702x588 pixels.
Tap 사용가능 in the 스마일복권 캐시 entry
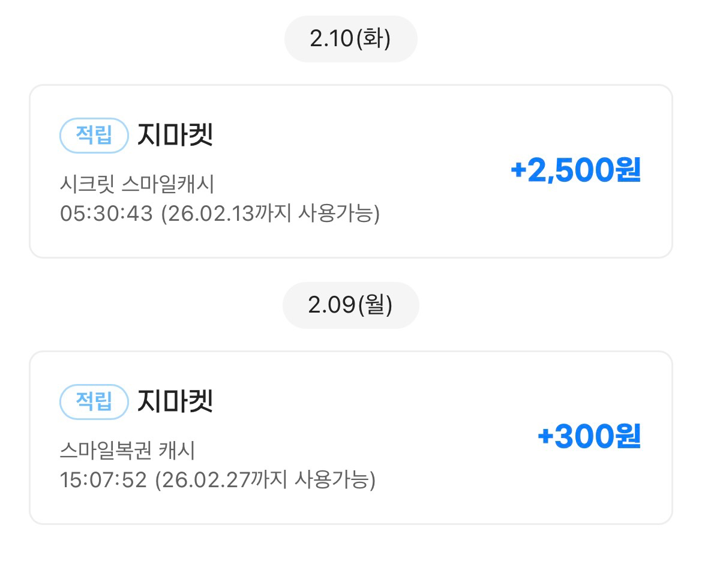(331, 480)
